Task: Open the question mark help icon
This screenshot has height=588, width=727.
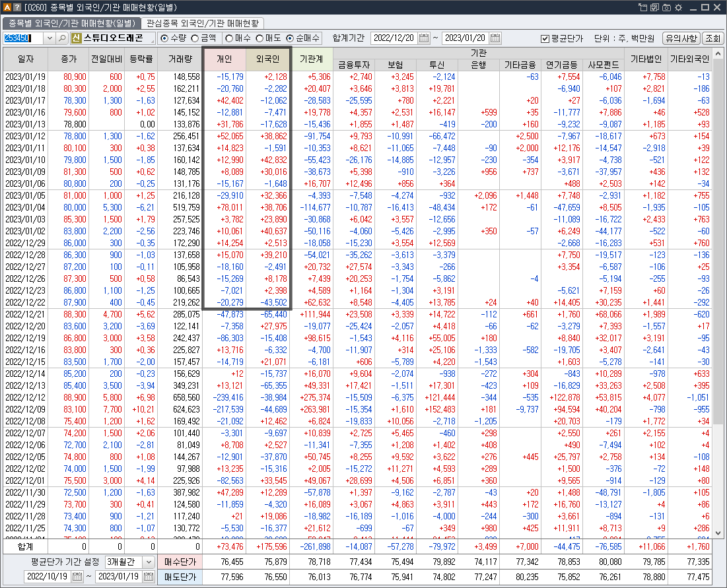Action: coord(17,7)
